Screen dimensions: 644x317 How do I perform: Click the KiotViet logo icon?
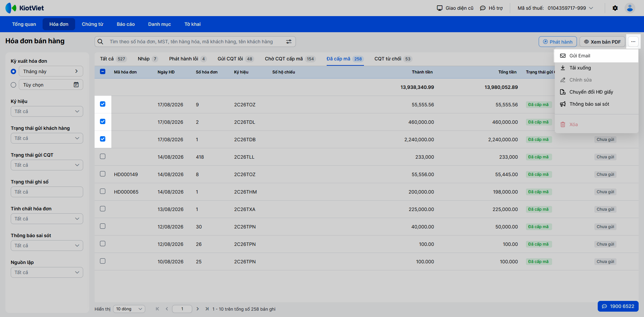click(11, 8)
